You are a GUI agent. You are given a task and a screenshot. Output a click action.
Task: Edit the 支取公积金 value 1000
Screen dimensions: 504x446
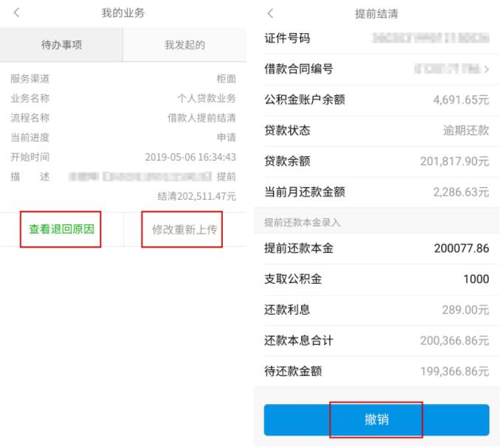click(x=476, y=279)
